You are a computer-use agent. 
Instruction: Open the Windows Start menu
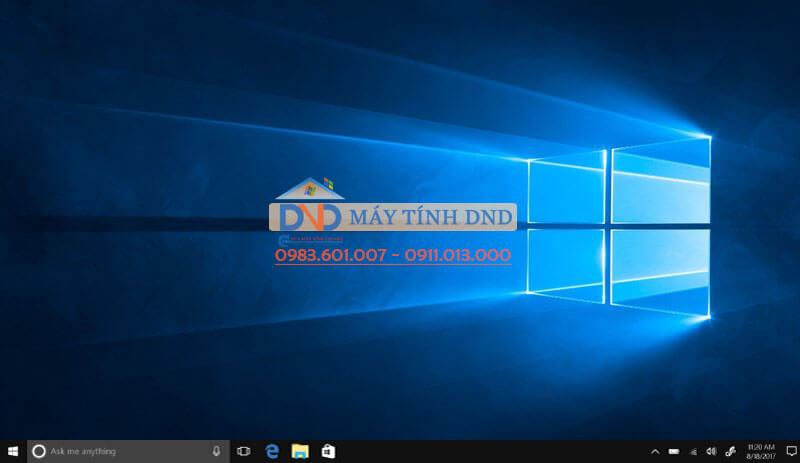pyautogui.click(x=13, y=451)
